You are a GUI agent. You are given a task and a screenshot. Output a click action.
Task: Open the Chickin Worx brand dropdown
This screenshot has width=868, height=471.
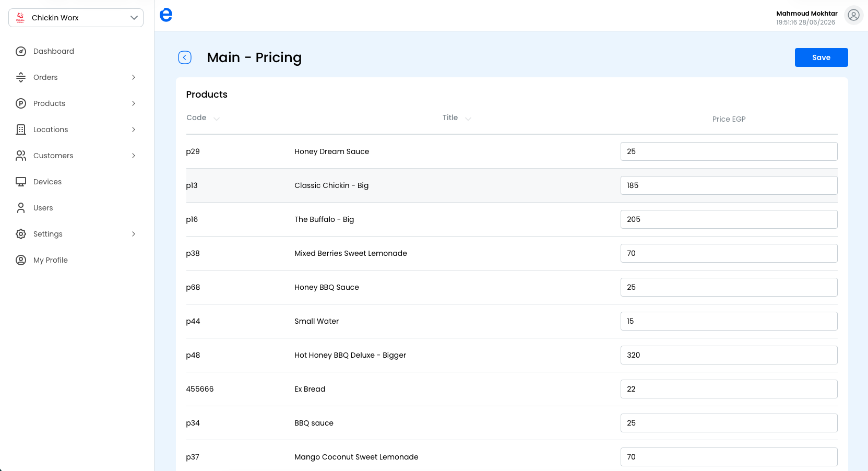point(76,18)
